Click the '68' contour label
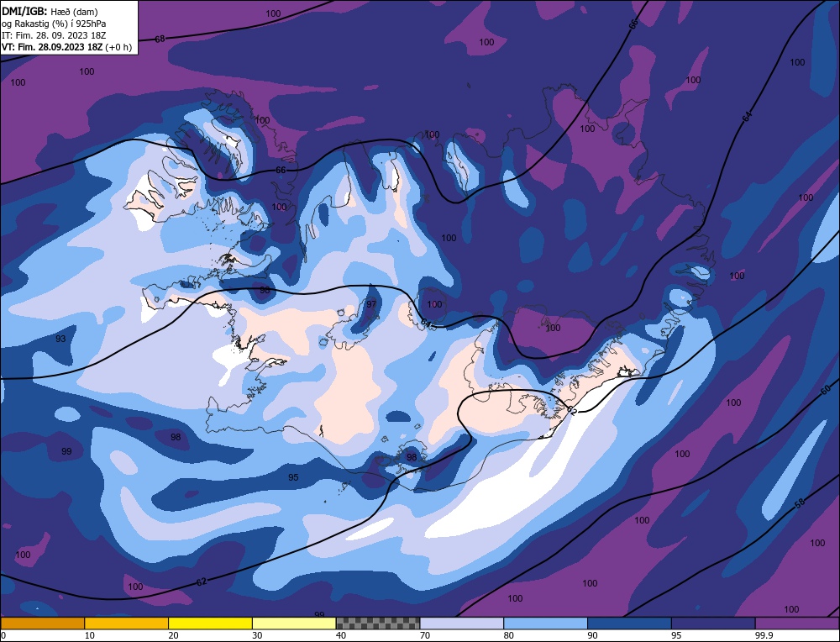The height and width of the screenshot is (642, 840). click(x=160, y=39)
